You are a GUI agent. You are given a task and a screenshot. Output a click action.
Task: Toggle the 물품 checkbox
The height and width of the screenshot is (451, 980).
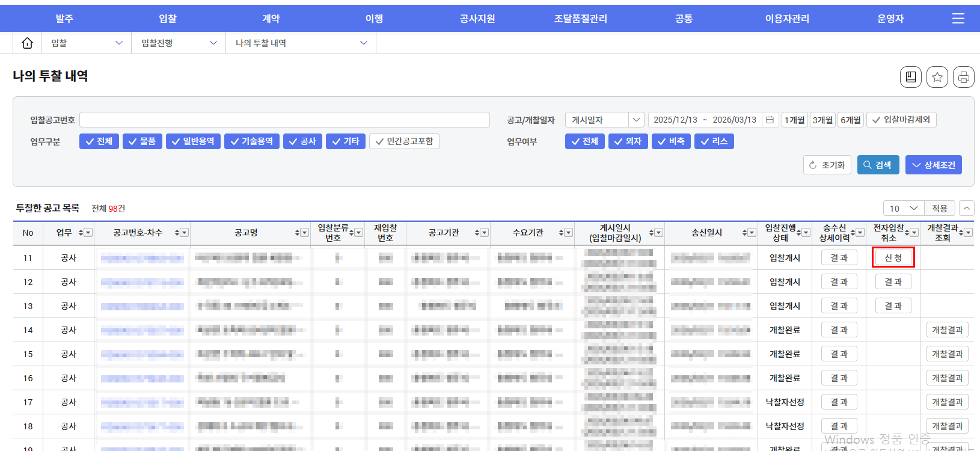tap(142, 141)
